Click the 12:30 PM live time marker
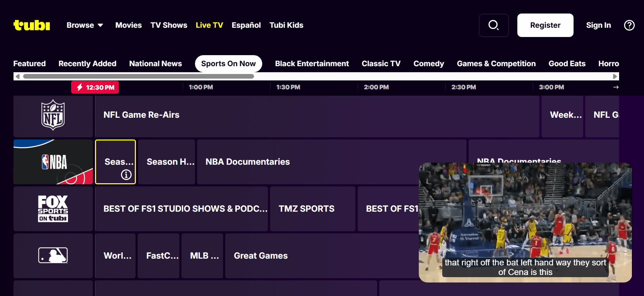The image size is (644, 296). coord(95,87)
